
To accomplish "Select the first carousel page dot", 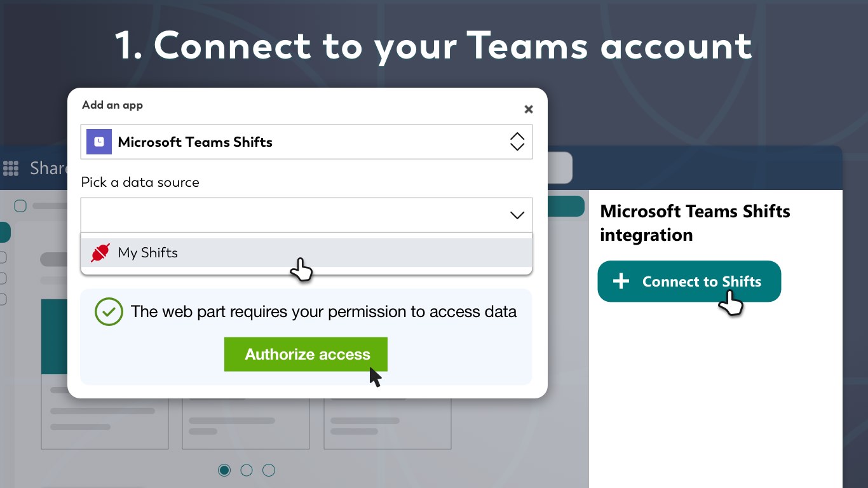I will coord(224,470).
